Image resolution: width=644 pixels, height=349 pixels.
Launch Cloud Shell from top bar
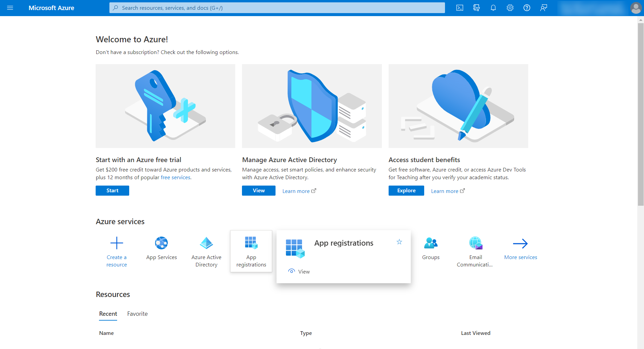459,8
